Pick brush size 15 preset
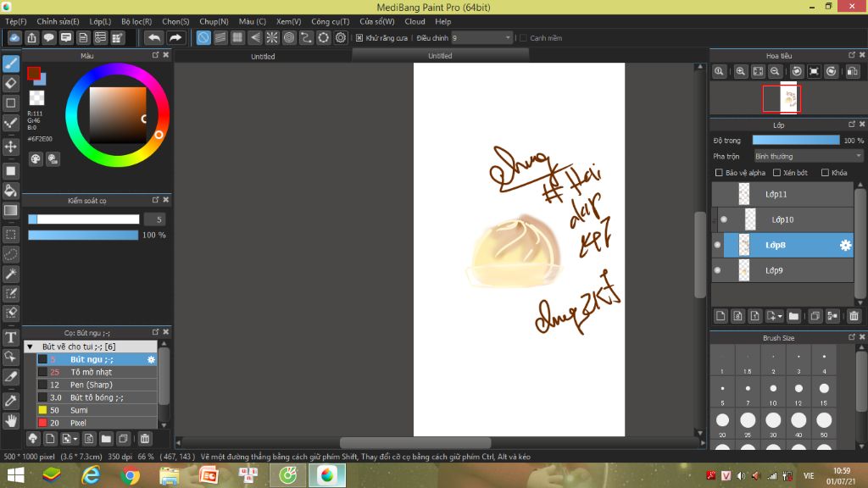Image resolution: width=868 pixels, height=488 pixels. point(824,391)
